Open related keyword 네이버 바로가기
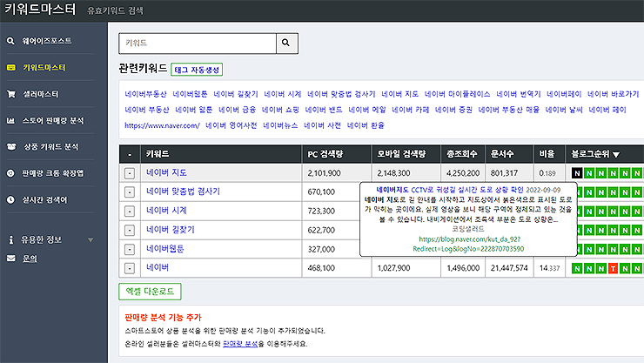The width and height of the screenshot is (644, 363). pos(614,94)
